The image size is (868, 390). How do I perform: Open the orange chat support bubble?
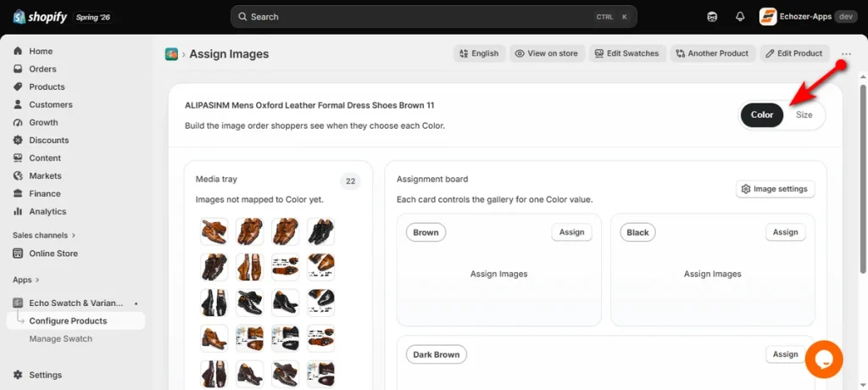(824, 359)
